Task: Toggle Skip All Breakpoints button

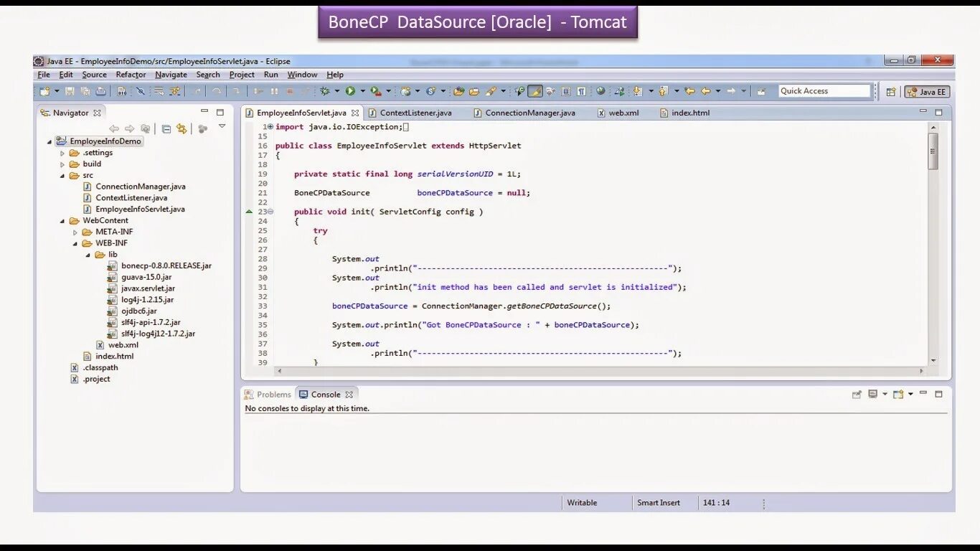Action: tap(141, 91)
